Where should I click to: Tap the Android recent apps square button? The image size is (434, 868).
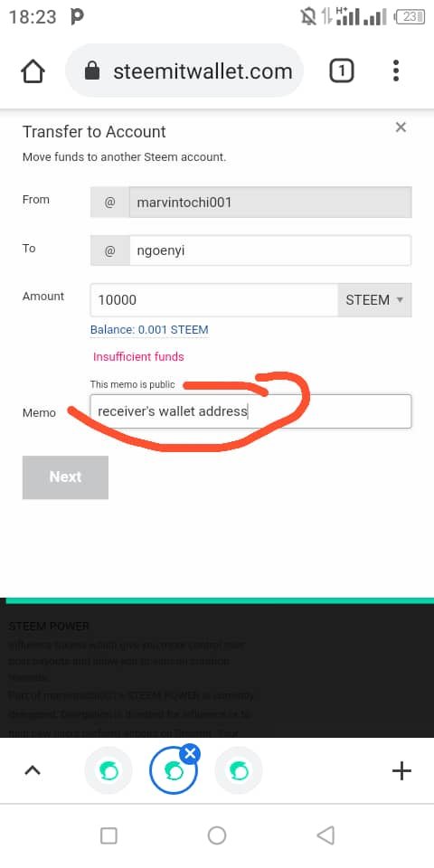pos(108,835)
